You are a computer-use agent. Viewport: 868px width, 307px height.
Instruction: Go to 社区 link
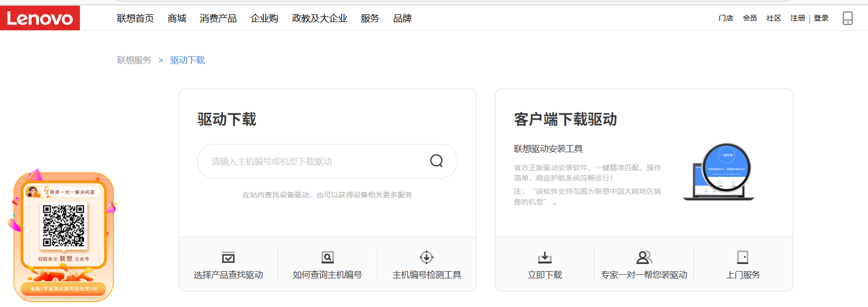pyautogui.click(x=774, y=18)
